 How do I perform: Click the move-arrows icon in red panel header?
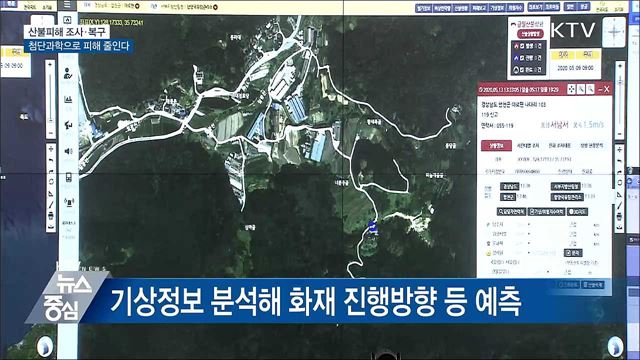point(571,89)
